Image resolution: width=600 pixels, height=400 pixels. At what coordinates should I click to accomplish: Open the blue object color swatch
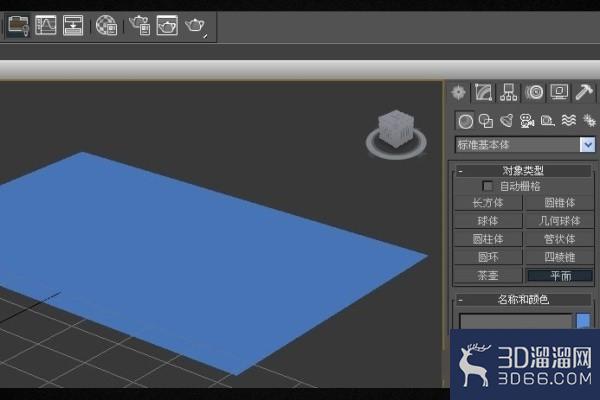(x=583, y=321)
